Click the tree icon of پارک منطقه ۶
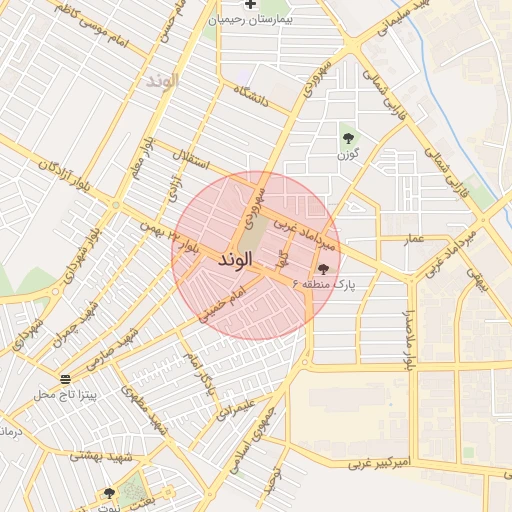 point(323,269)
